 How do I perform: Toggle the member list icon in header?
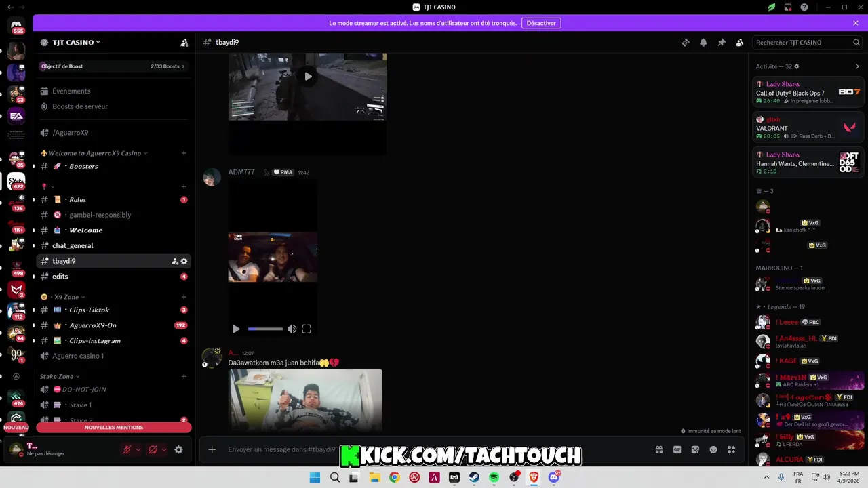740,42
